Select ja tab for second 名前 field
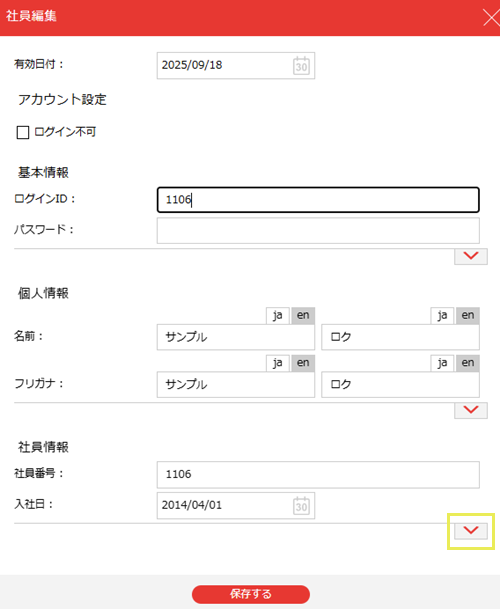The width and height of the screenshot is (500, 609). coord(442,315)
